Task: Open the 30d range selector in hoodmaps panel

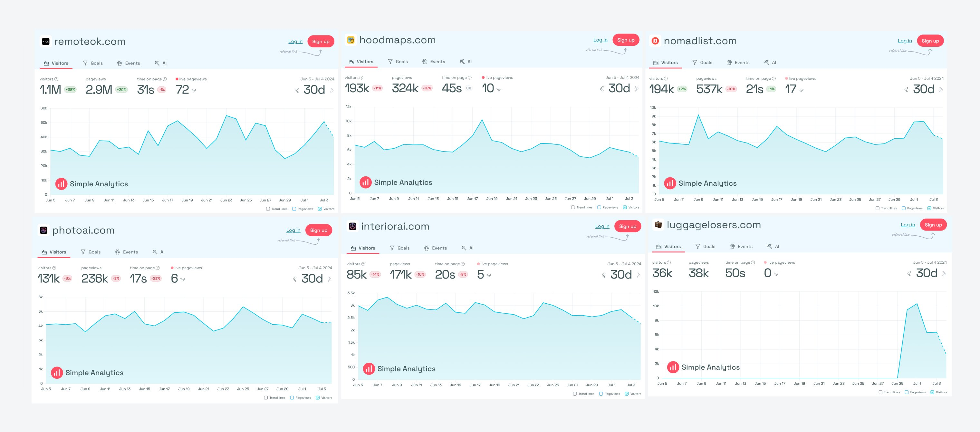Action: [620, 89]
